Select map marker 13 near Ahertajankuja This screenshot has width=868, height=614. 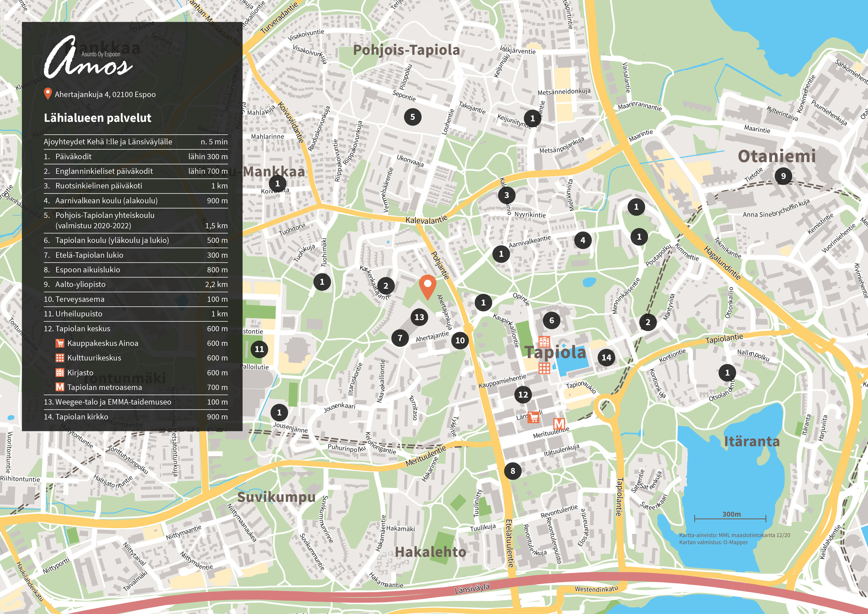click(419, 317)
